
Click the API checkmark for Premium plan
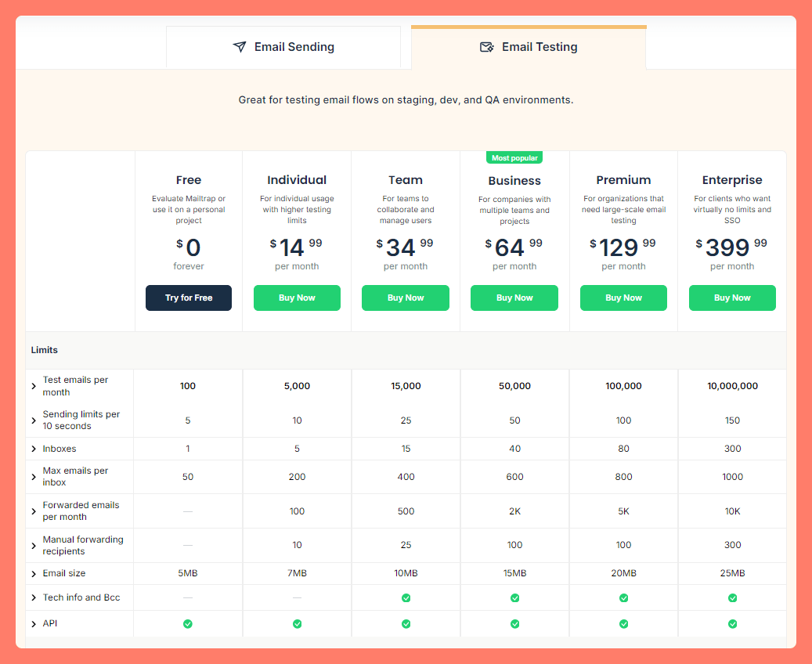624,624
